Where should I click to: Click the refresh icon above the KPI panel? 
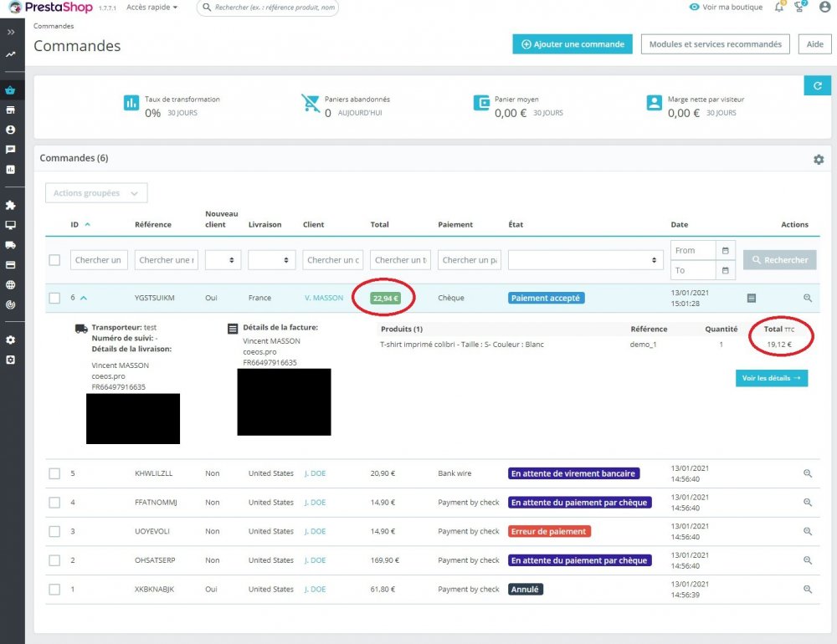pos(817,86)
